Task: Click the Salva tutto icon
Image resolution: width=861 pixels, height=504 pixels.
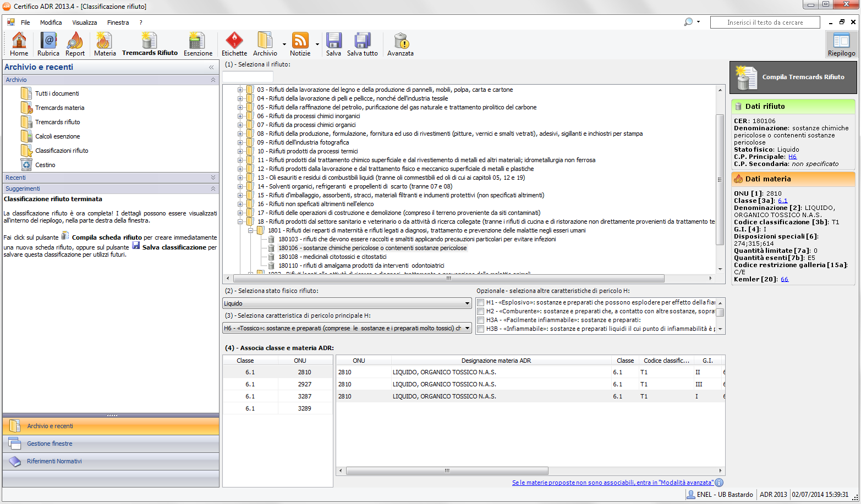Action: (x=362, y=44)
